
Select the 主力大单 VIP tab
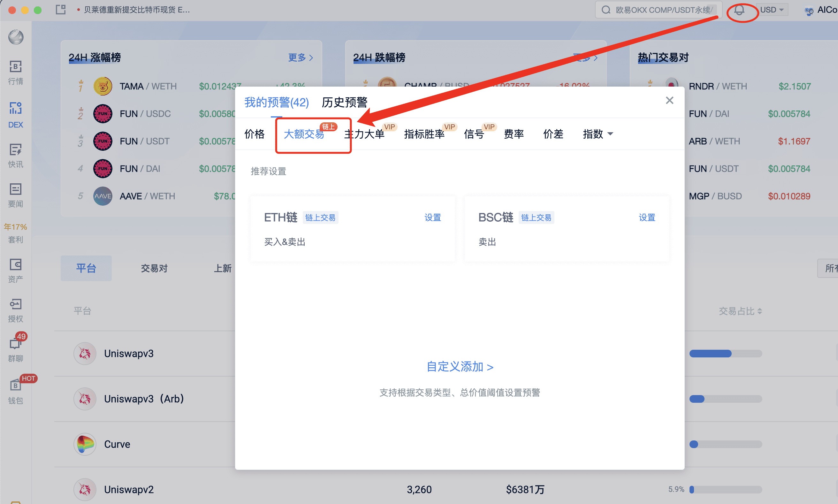pyautogui.click(x=364, y=134)
